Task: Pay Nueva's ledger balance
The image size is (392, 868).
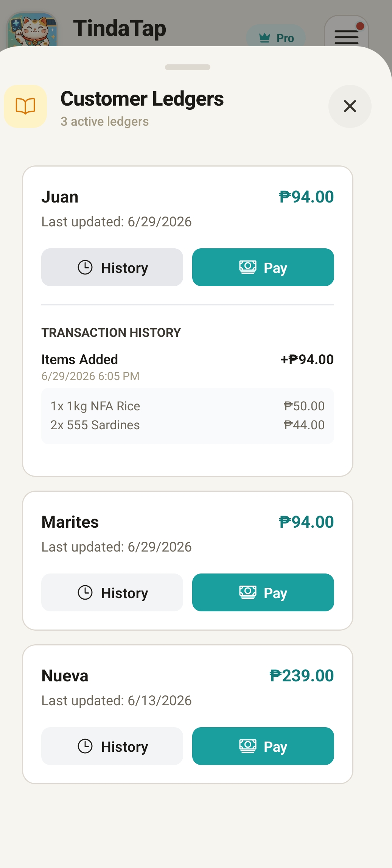Action: [263, 746]
